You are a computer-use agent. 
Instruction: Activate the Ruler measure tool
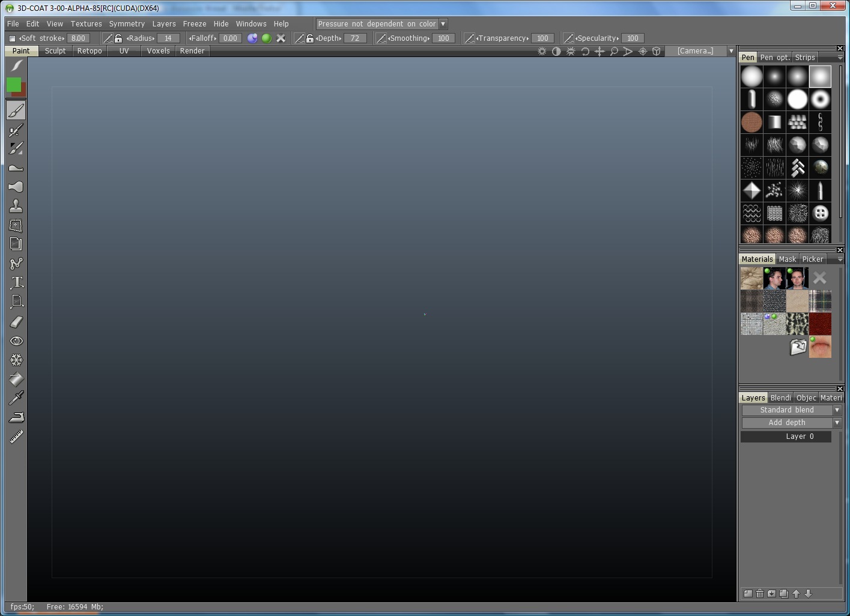(16, 436)
